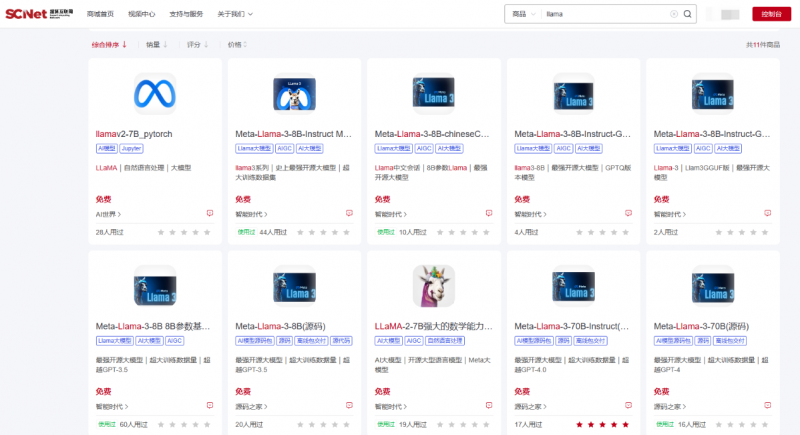Click the llama-with-Meta-logo thumbnail
The width and height of the screenshot is (800, 435).
[x=294, y=94]
